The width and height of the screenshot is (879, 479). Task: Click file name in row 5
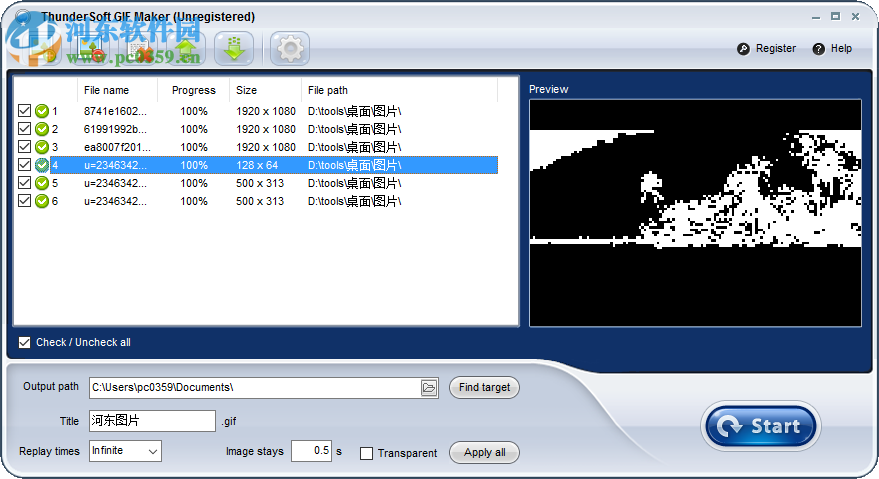115,183
